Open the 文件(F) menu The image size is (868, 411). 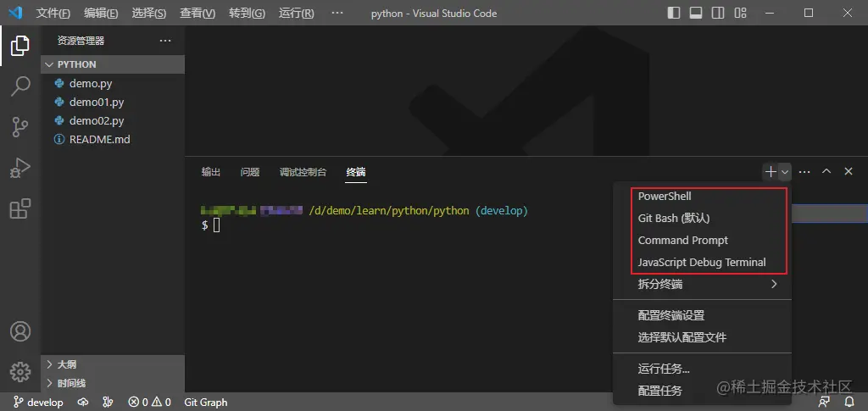point(53,13)
